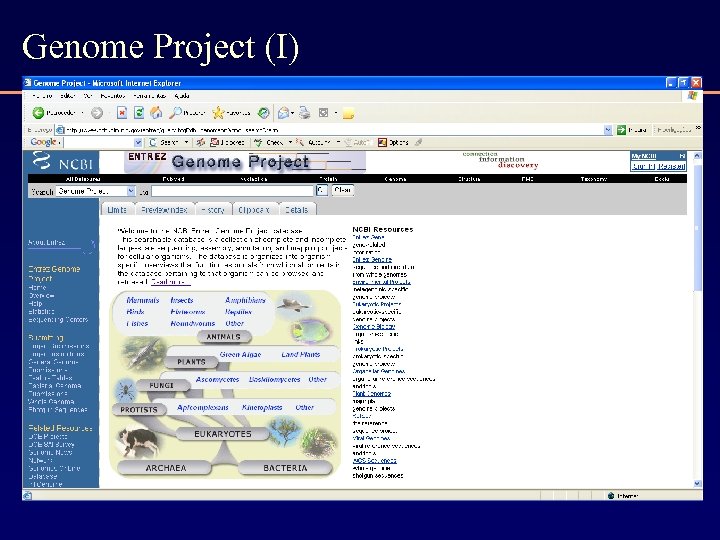Viewport: 720px width, 540px height.
Task: Click Taxonomy in black nav bar
Action: [x=594, y=179]
